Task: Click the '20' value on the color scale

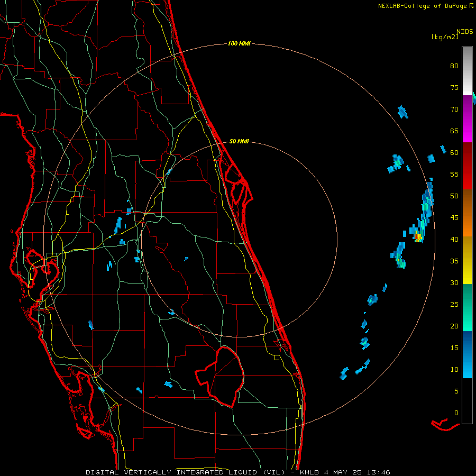Action: (x=454, y=326)
